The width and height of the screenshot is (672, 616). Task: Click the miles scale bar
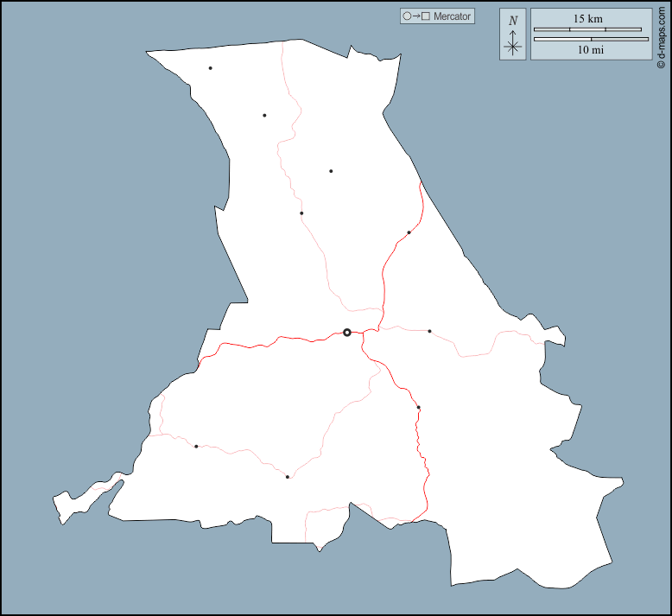[591, 39]
